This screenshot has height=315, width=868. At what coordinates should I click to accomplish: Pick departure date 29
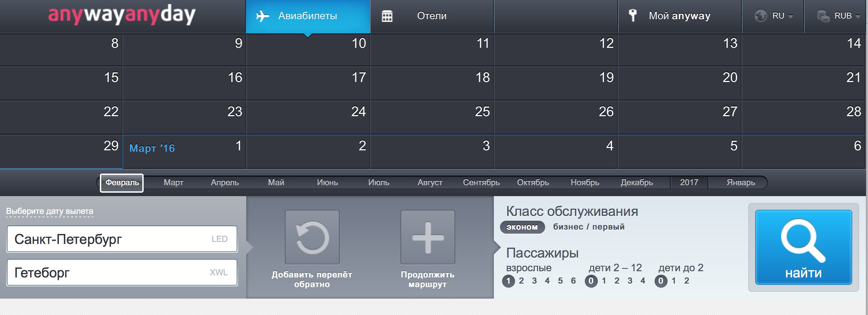point(61,152)
